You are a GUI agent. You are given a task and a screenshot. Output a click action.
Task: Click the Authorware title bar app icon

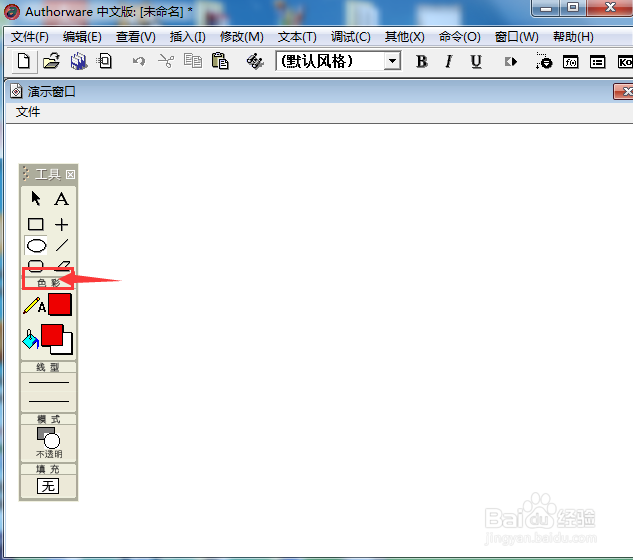coord(12,11)
